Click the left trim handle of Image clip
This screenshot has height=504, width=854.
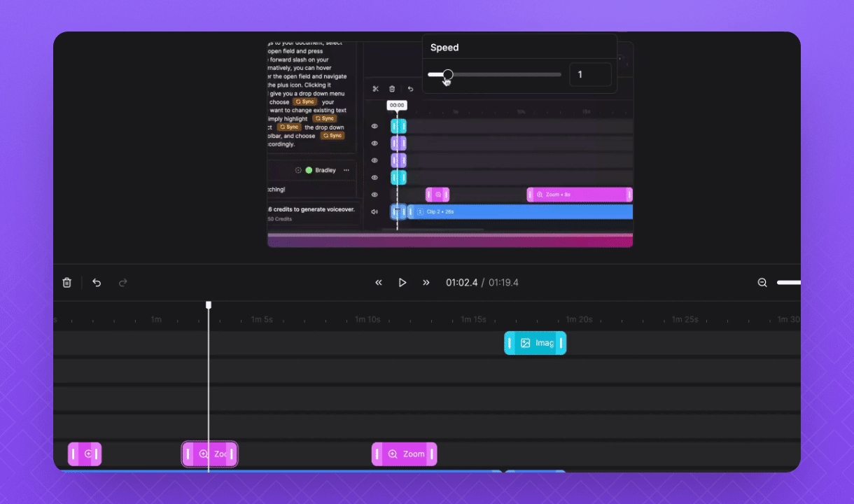pyautogui.click(x=510, y=343)
